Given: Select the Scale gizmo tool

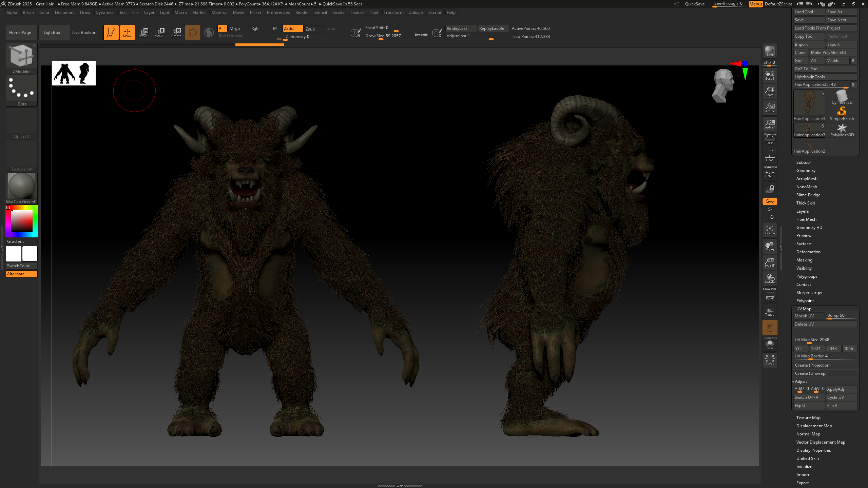Looking at the screenshot, I should click(159, 32).
